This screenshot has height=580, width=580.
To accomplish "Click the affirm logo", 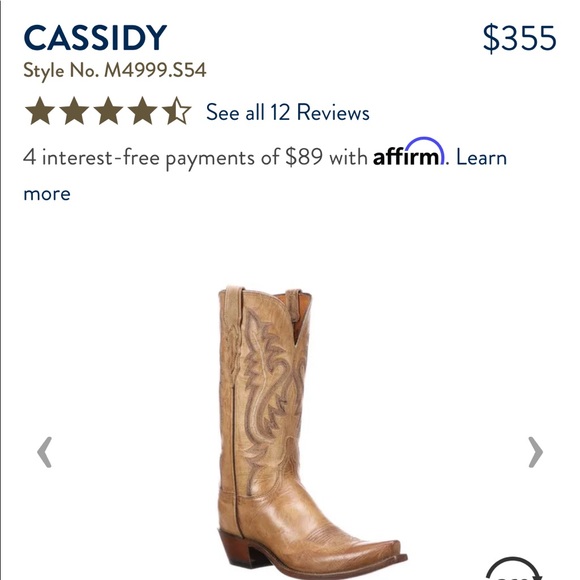I will point(409,152).
